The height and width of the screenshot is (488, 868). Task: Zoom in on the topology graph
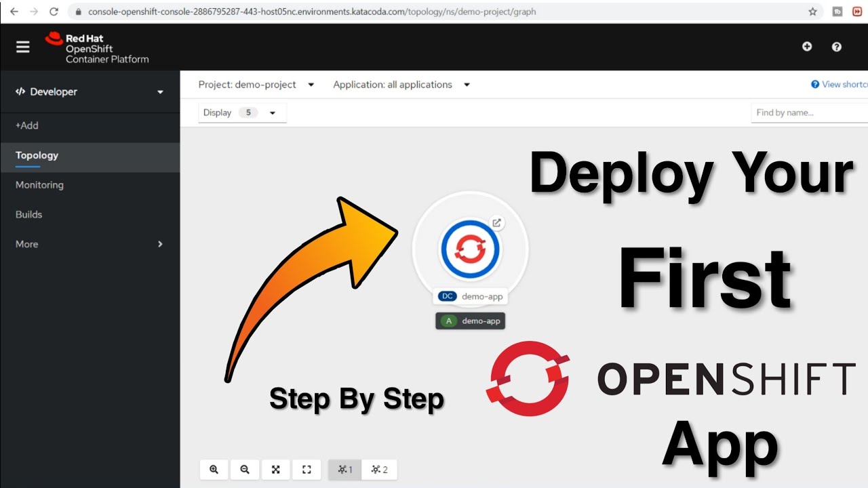214,470
